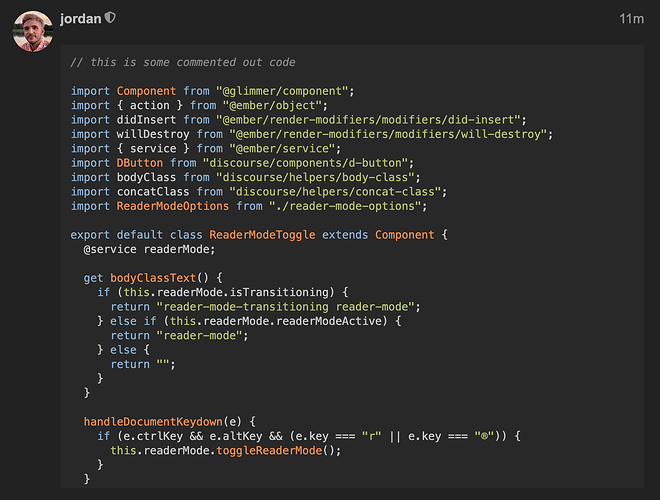
Task: Open the 11m post timestamp
Action: 631,19
